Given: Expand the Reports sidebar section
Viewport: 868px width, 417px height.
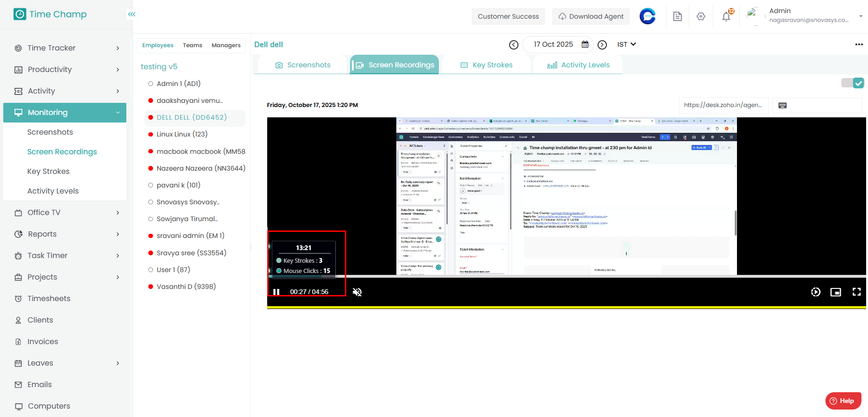Looking at the screenshot, I should pos(65,234).
